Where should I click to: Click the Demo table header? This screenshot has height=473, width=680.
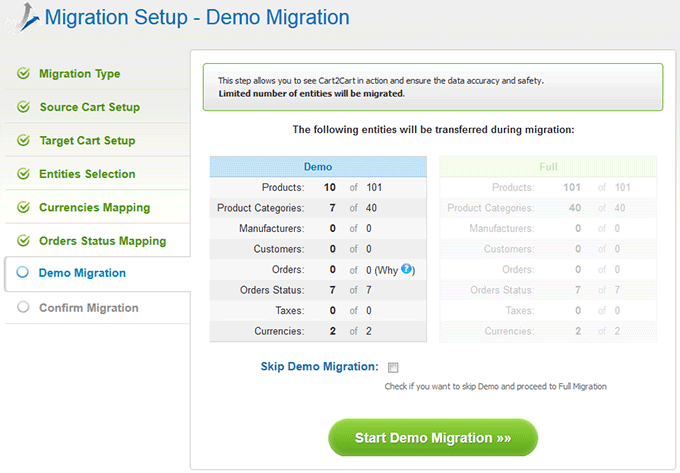[x=318, y=167]
